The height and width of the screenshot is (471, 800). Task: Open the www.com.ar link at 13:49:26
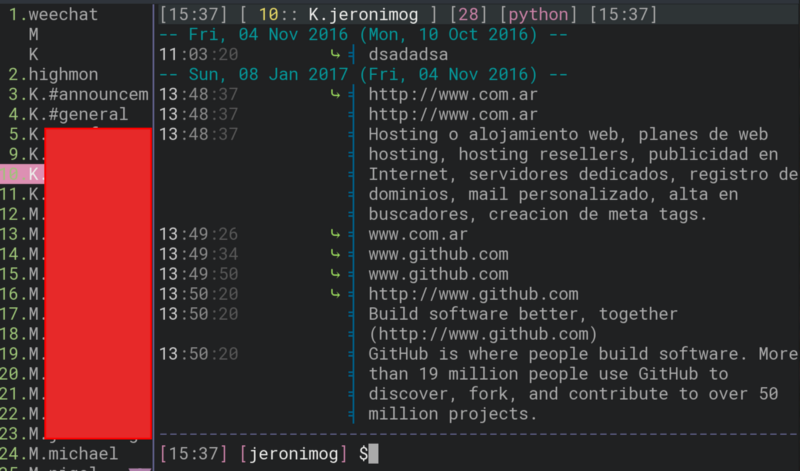pyautogui.click(x=418, y=235)
